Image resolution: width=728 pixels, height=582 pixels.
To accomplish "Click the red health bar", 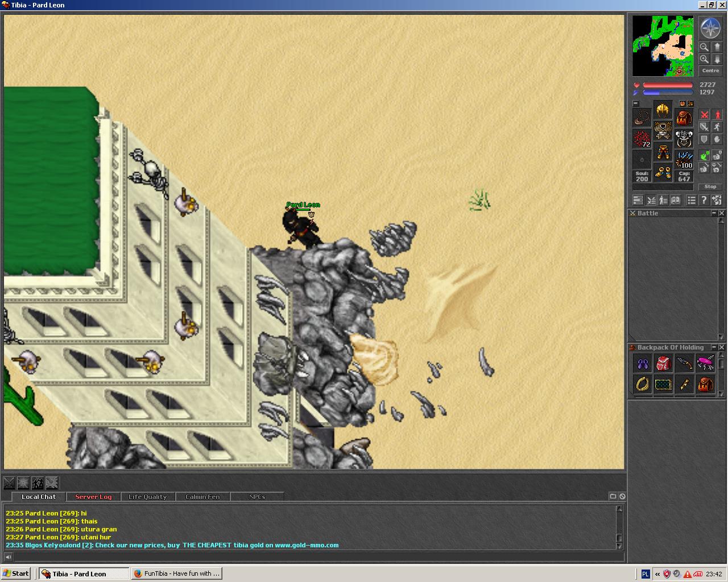I will 667,85.
